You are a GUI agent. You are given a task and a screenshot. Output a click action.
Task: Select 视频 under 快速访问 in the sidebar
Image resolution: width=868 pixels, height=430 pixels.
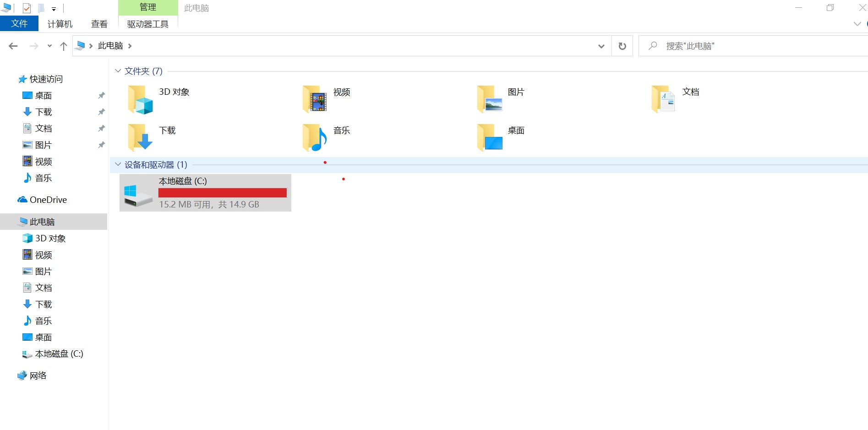[x=38, y=162]
